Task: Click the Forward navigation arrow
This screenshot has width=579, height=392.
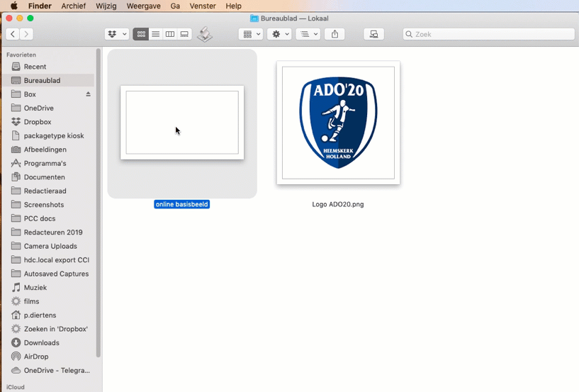Action: pyautogui.click(x=27, y=34)
